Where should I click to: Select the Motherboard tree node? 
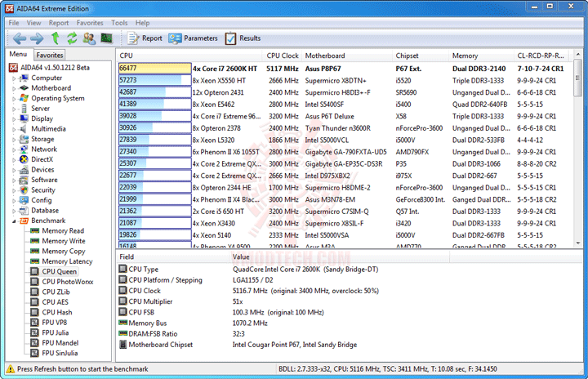pos(51,88)
